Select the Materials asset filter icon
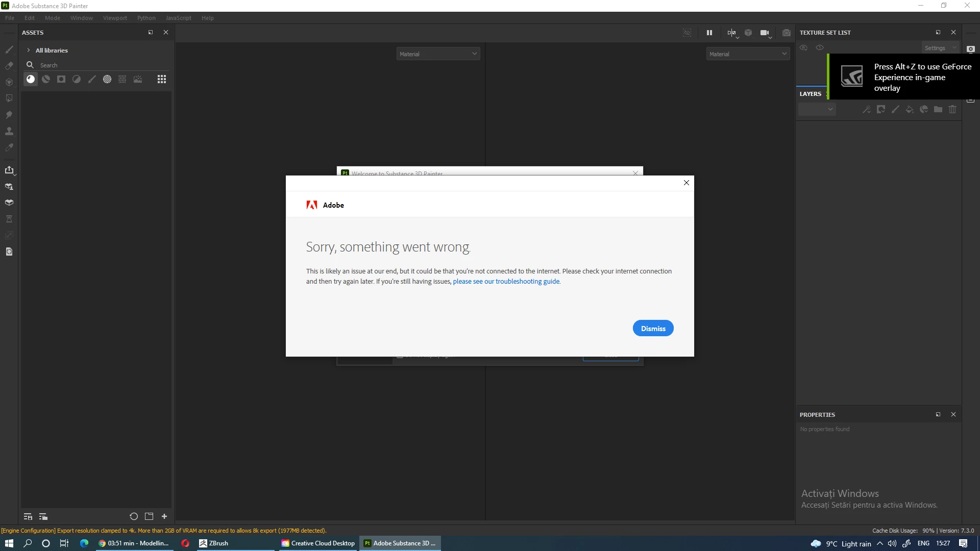Screen dimensions: 980x551 [31, 79]
